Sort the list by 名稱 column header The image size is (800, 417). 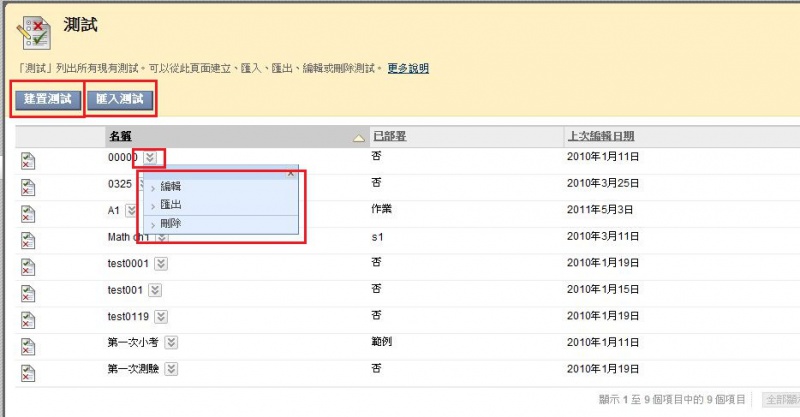(120, 136)
